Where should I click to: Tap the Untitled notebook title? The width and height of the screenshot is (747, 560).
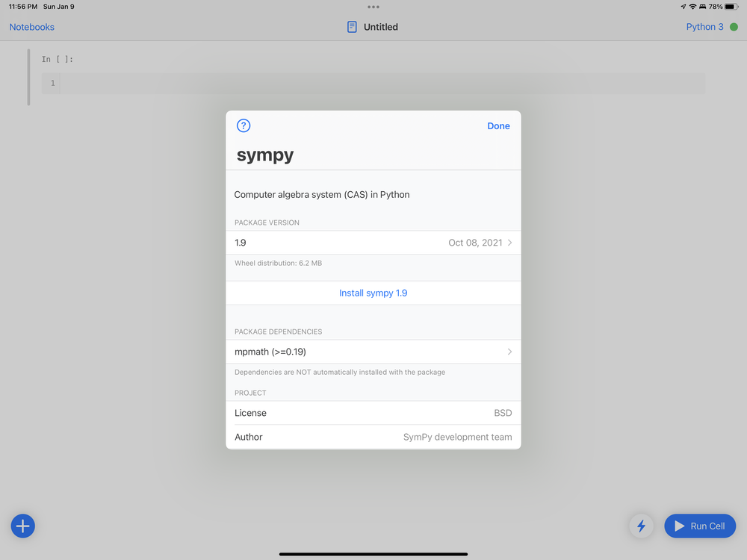pos(381,27)
